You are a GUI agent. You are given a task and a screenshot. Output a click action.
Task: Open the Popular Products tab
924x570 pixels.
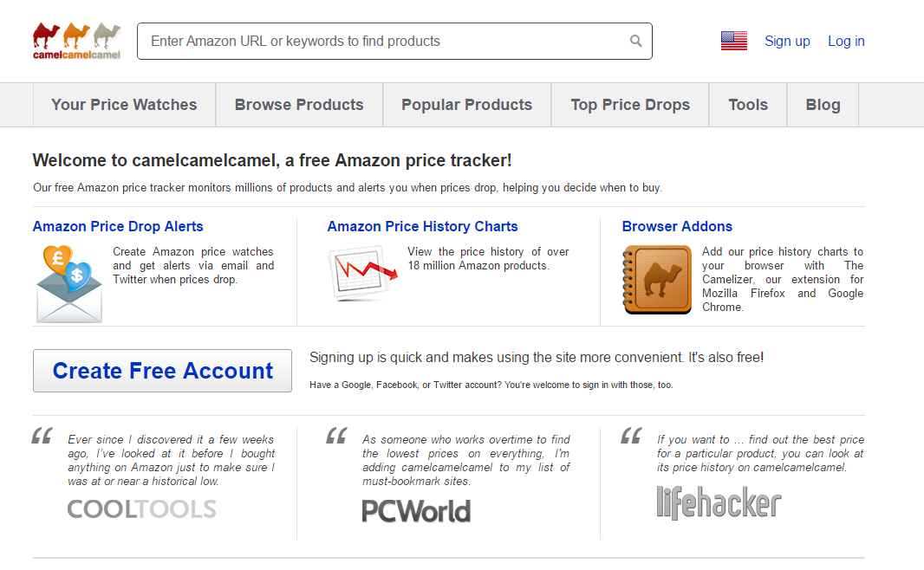pyautogui.click(x=466, y=105)
